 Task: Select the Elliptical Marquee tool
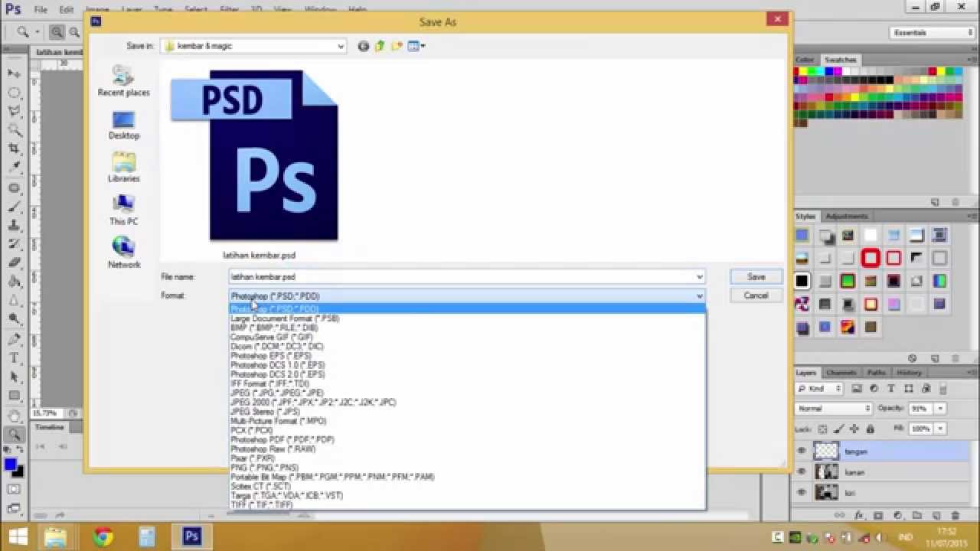(x=14, y=93)
